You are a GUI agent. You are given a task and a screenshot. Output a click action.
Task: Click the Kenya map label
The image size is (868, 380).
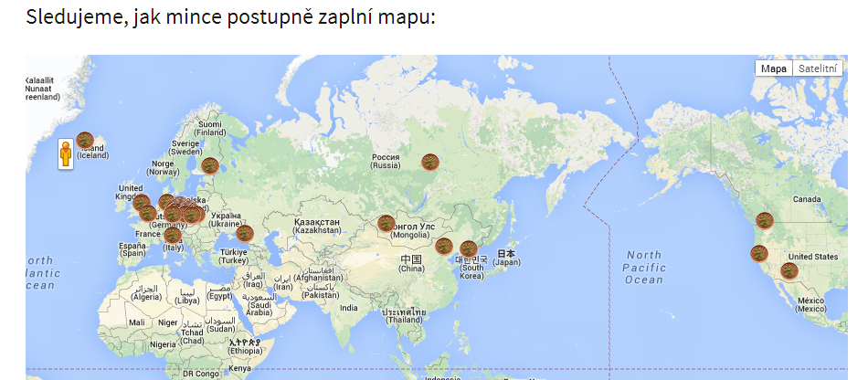pos(239,368)
